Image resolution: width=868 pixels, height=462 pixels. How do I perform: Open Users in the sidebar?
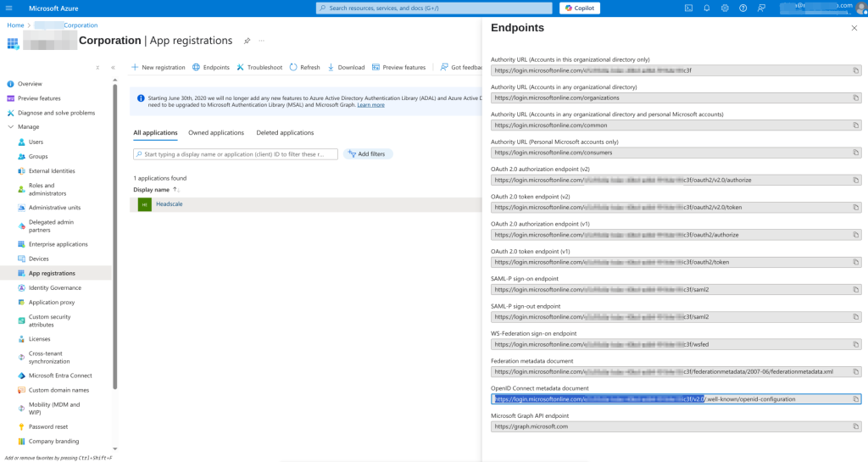(36, 142)
